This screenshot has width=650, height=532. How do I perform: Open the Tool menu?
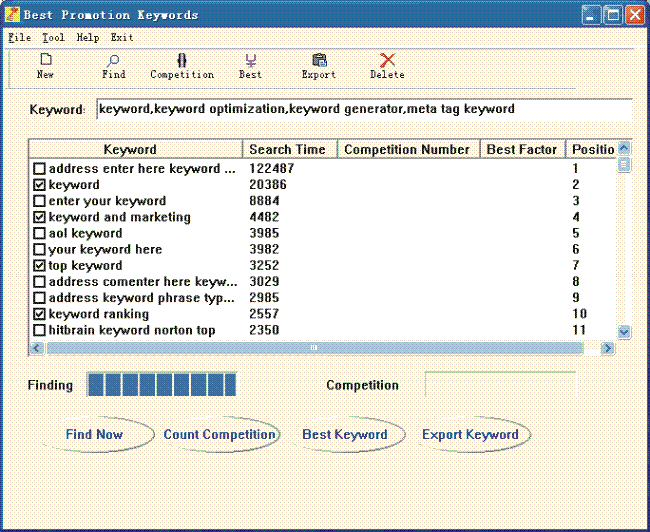53,37
